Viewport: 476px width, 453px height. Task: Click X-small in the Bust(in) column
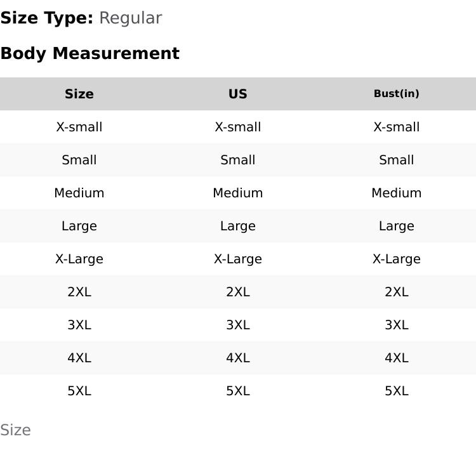397,127
